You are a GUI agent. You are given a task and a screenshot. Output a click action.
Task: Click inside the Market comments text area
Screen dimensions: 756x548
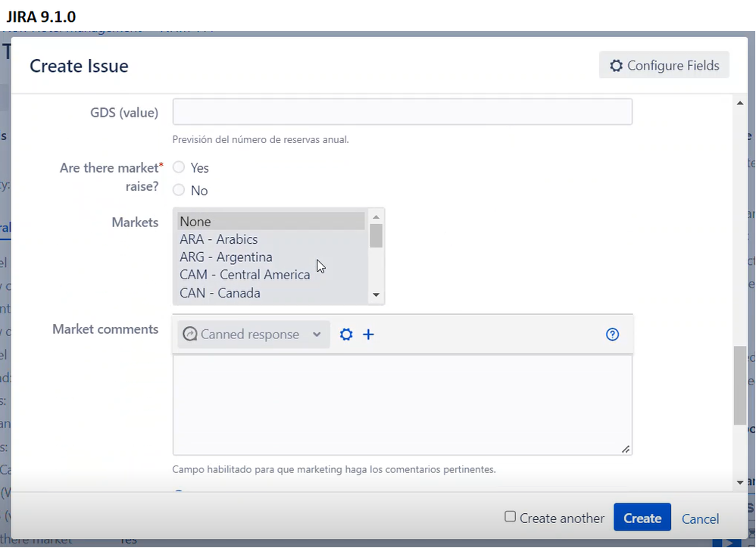[402, 405]
